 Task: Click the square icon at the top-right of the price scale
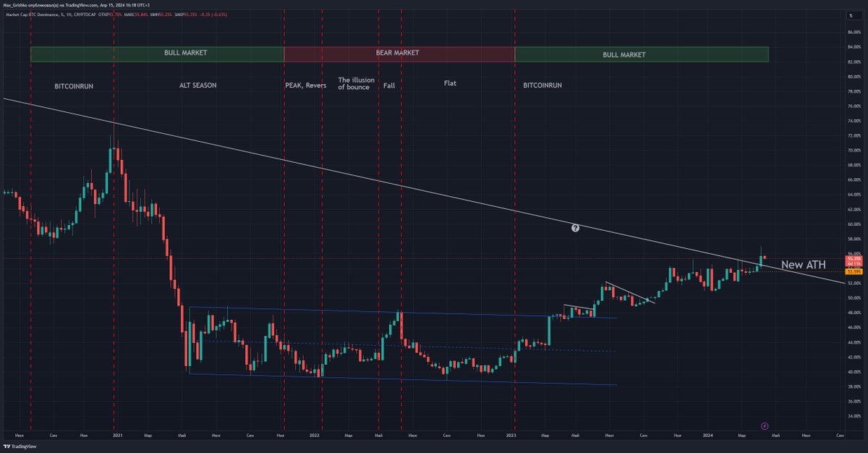(x=854, y=15)
